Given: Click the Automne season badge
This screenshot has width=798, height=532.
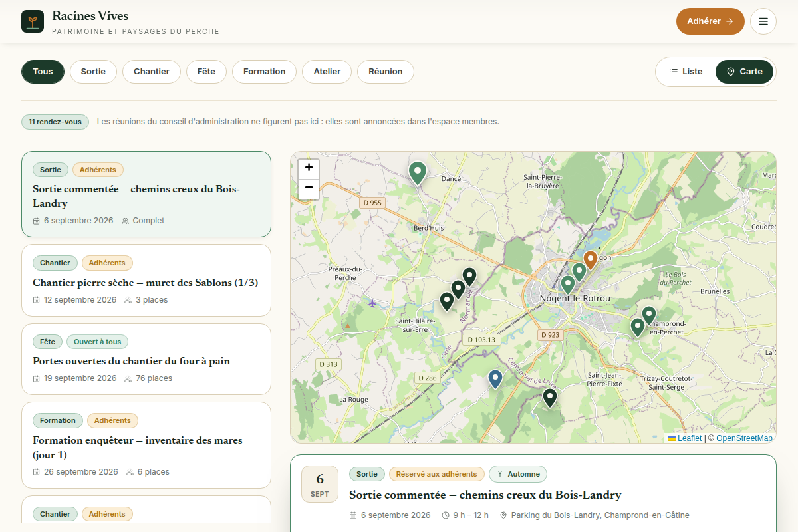Looking at the screenshot, I should 518,474.
